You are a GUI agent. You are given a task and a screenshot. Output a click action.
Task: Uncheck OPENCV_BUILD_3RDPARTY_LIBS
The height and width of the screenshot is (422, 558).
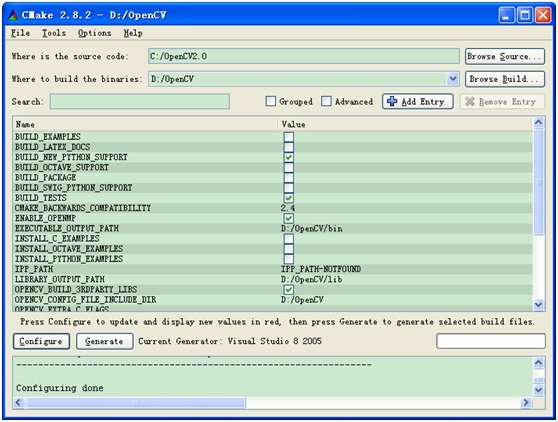point(289,289)
